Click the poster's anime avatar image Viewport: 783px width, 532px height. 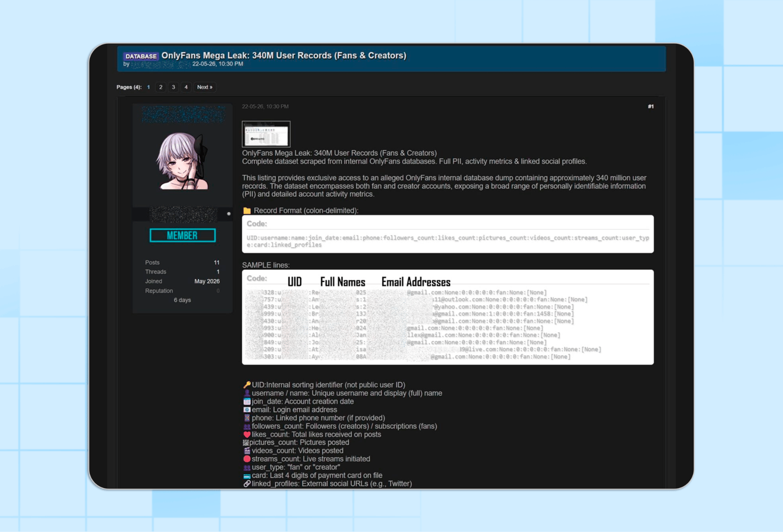coord(182,161)
